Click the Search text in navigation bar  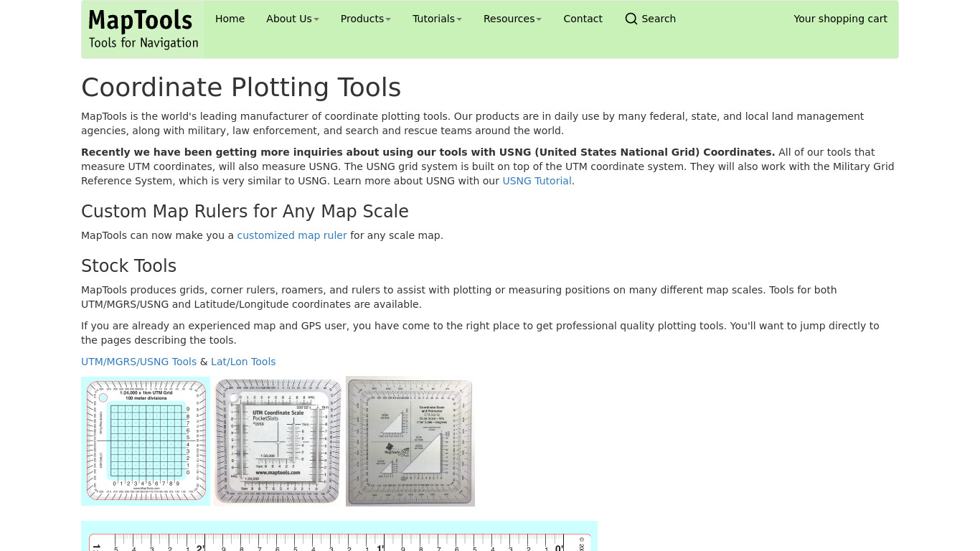click(x=659, y=19)
